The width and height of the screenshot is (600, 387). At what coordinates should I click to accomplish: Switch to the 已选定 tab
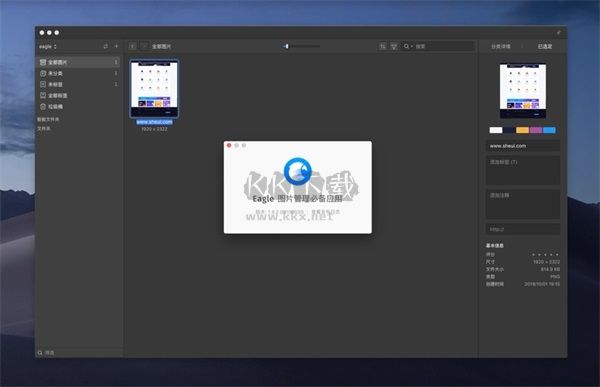pos(545,46)
